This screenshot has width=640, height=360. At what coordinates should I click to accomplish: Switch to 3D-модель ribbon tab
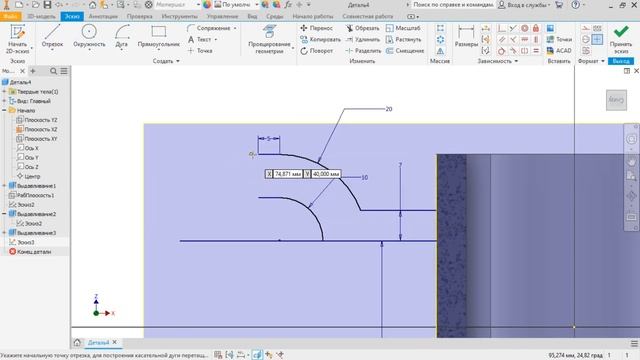click(x=41, y=16)
